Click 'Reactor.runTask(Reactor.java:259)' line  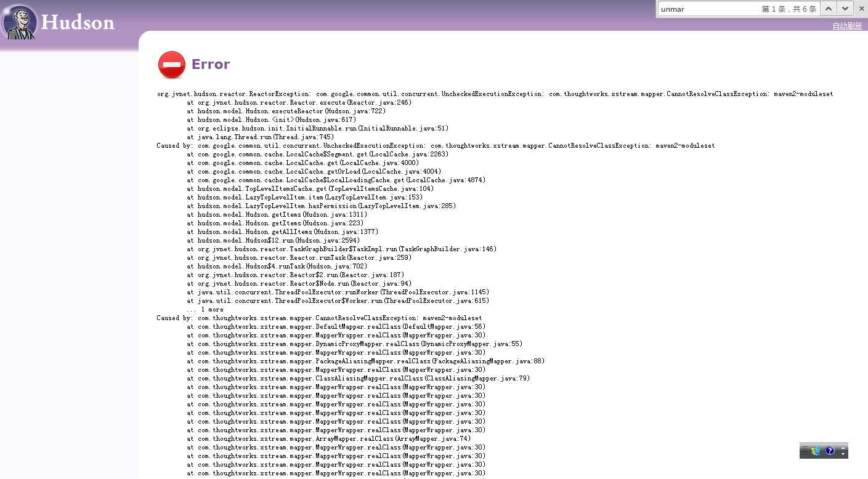(299, 258)
